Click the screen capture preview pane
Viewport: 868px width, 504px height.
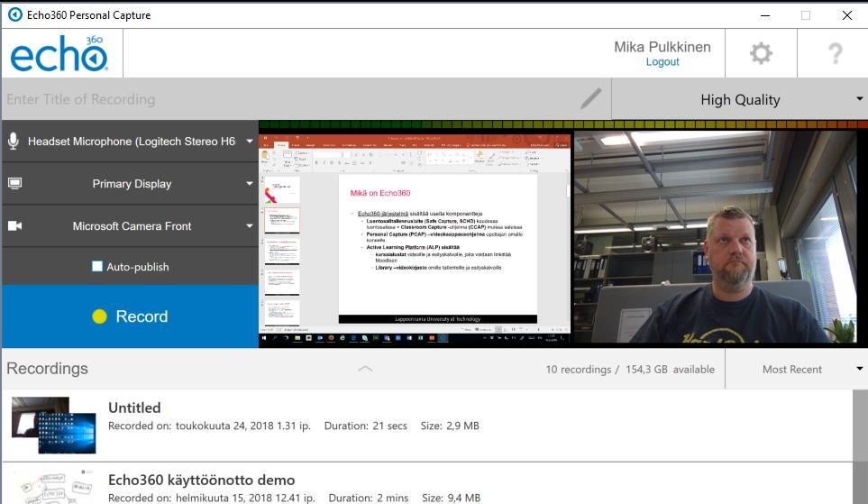415,237
